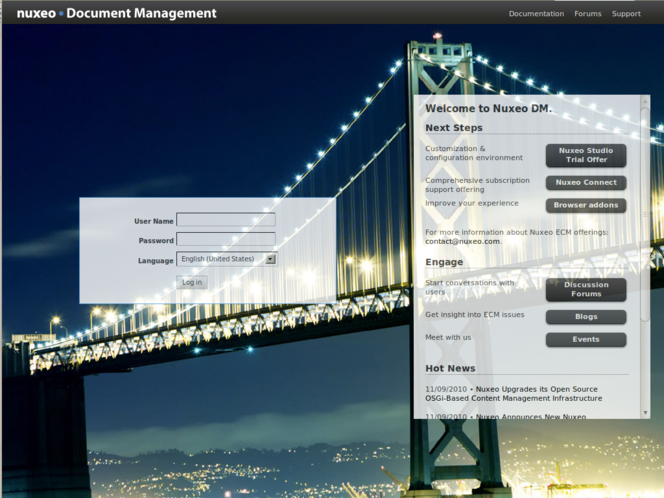Select the Browser addons button

point(586,205)
